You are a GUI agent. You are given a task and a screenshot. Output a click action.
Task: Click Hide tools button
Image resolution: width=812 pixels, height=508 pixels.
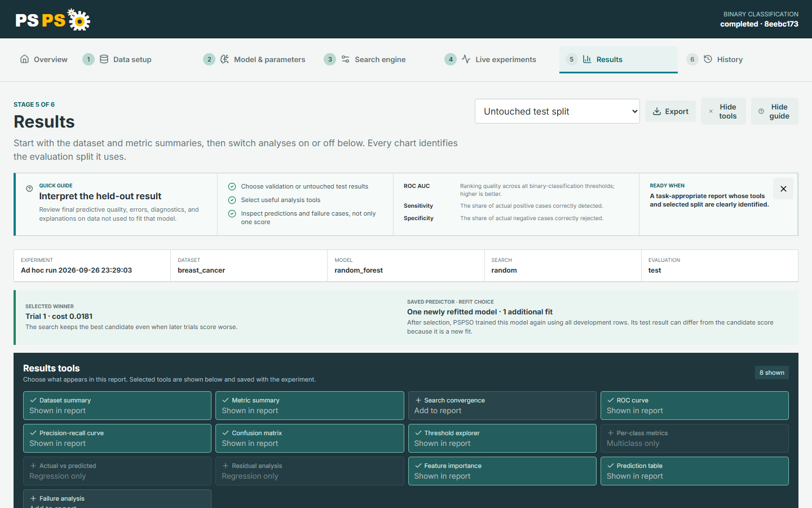[x=723, y=111]
